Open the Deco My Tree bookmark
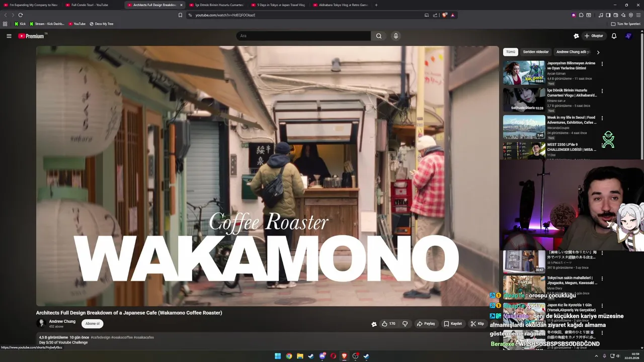Screen dimensions: 644x362 [101, 24]
